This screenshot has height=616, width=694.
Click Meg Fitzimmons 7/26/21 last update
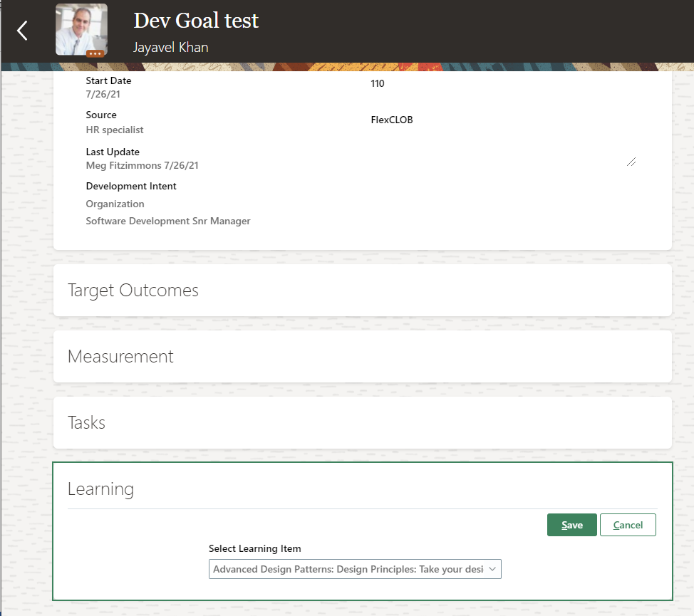[142, 165]
